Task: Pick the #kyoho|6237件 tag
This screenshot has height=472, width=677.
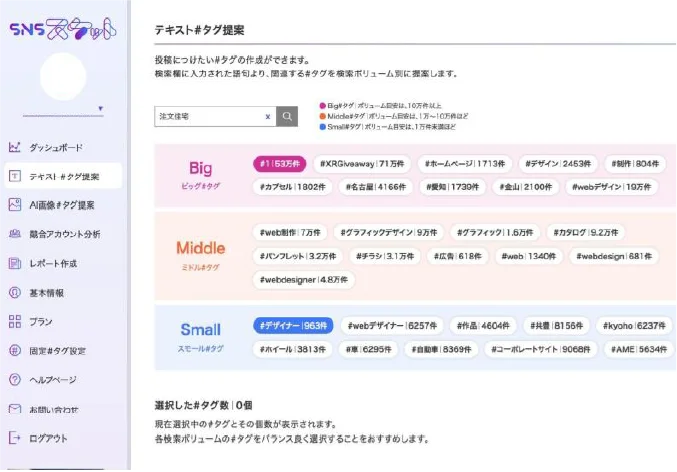Action: (634, 326)
